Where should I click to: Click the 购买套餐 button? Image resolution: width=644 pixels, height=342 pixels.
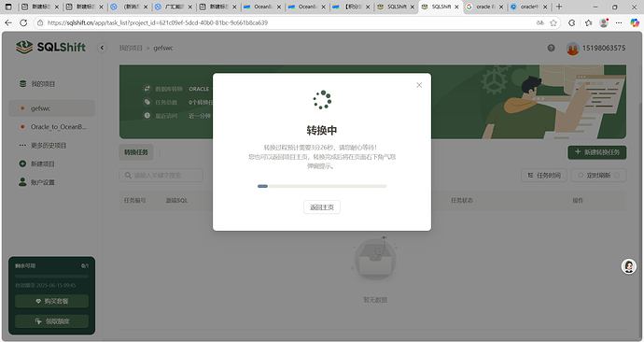tap(51, 301)
